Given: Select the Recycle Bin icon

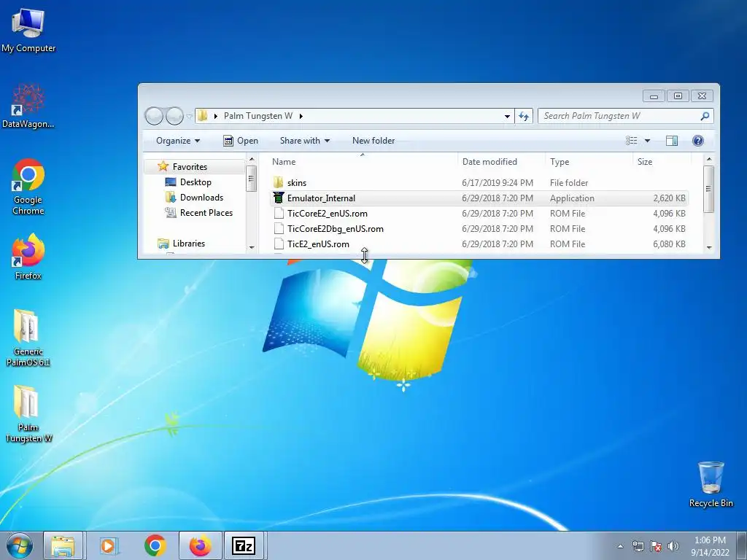Looking at the screenshot, I should [x=711, y=484].
